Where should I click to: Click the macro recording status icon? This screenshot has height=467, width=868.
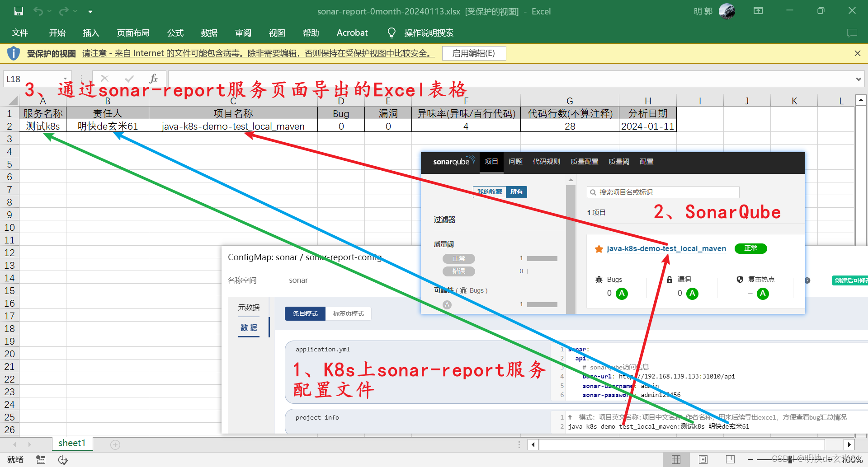pyautogui.click(x=41, y=460)
